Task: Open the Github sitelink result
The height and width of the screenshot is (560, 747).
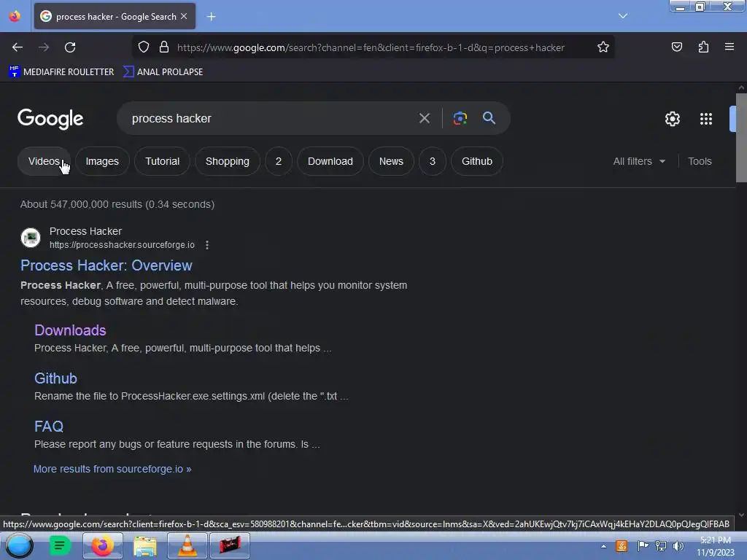Action: click(x=55, y=378)
